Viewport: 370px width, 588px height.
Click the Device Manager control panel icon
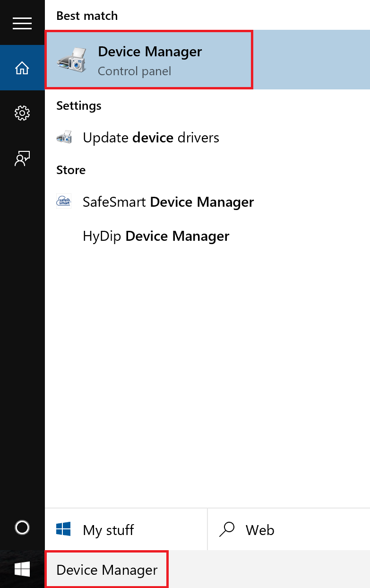71,59
